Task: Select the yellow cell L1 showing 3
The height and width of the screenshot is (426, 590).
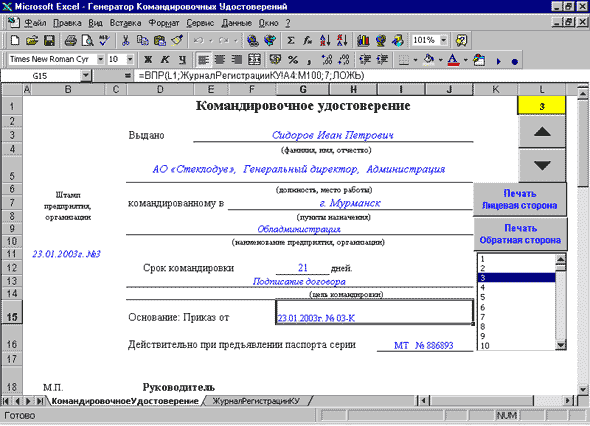Action: click(541, 106)
